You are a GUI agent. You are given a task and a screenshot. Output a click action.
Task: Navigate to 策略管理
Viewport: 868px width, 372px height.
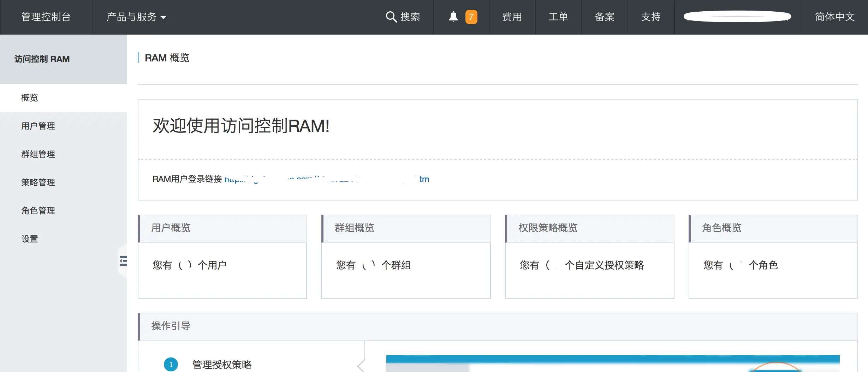pos(38,182)
